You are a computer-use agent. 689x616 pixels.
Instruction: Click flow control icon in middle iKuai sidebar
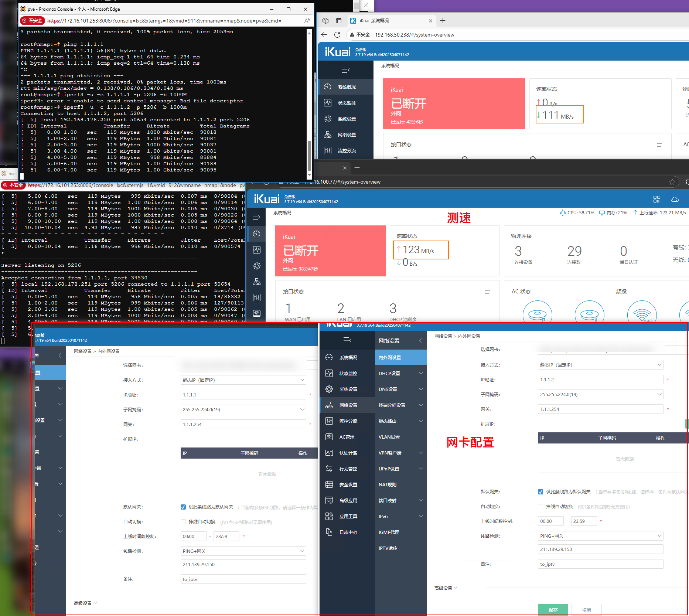[x=257, y=297]
